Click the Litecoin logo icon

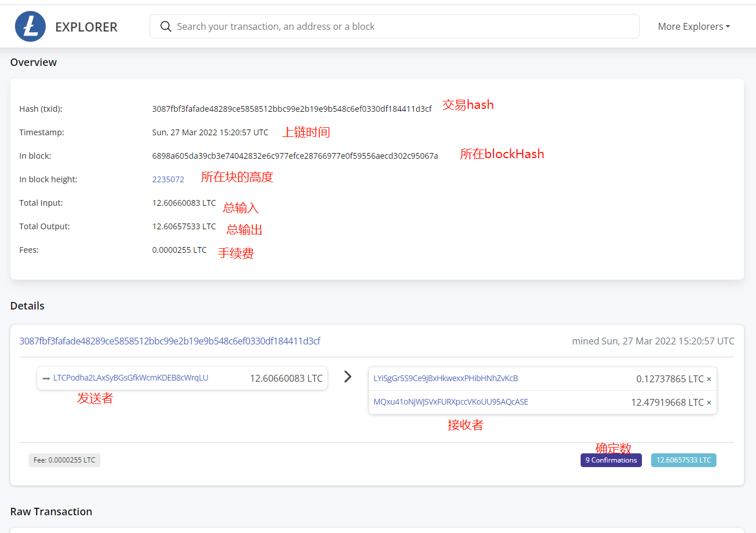(x=30, y=26)
